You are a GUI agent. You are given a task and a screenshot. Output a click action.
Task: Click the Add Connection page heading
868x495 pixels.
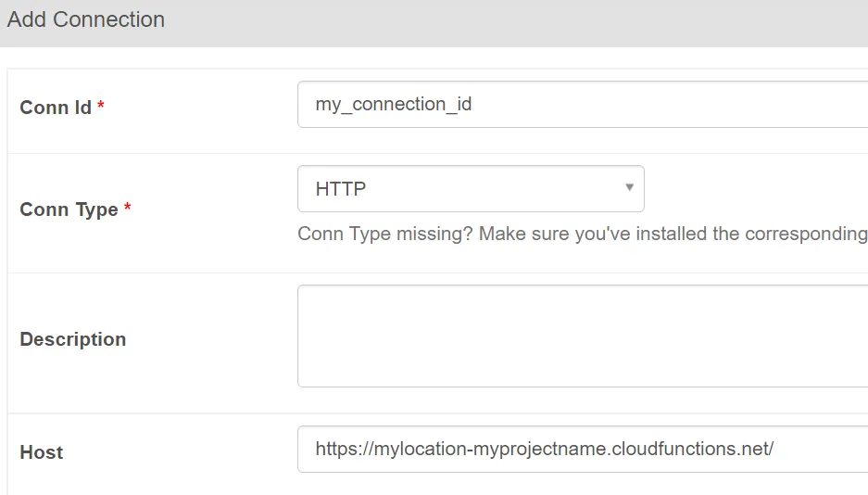click(x=86, y=19)
